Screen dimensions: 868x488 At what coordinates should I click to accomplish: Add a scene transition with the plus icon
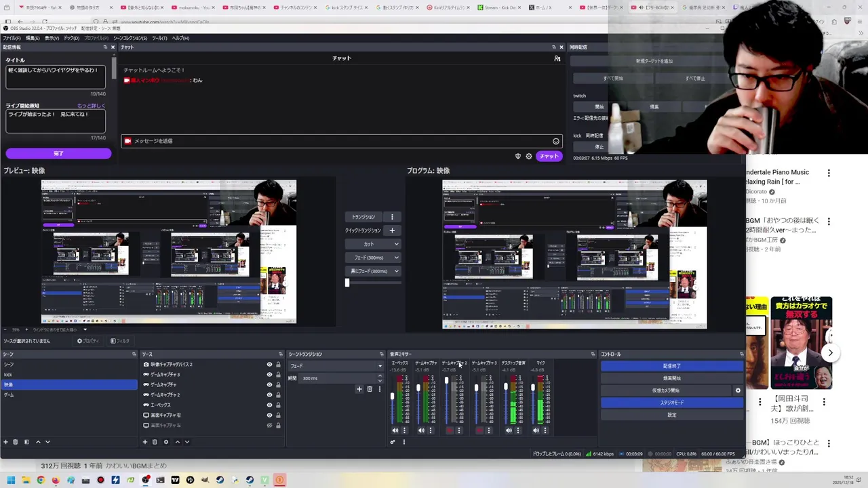(359, 389)
